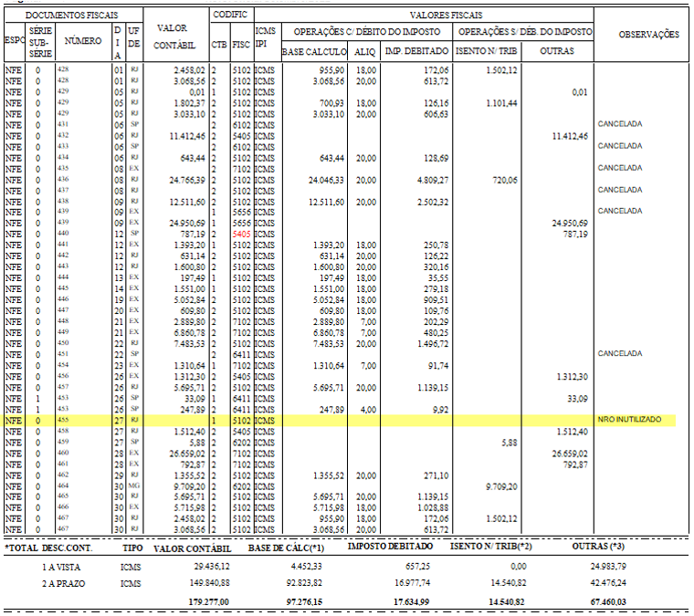The height and width of the screenshot is (616, 694).
Task: Select the '4,00' aliquot value
Action: coord(368,410)
